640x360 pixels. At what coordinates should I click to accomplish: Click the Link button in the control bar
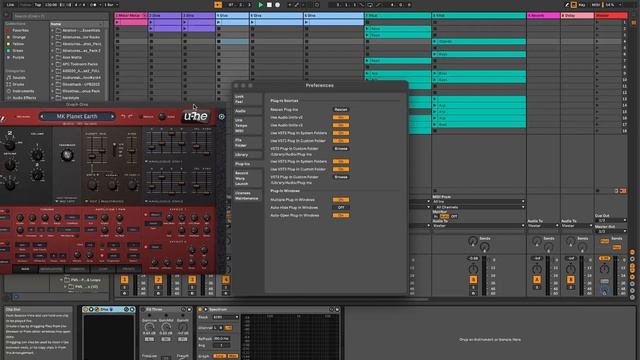11,5
